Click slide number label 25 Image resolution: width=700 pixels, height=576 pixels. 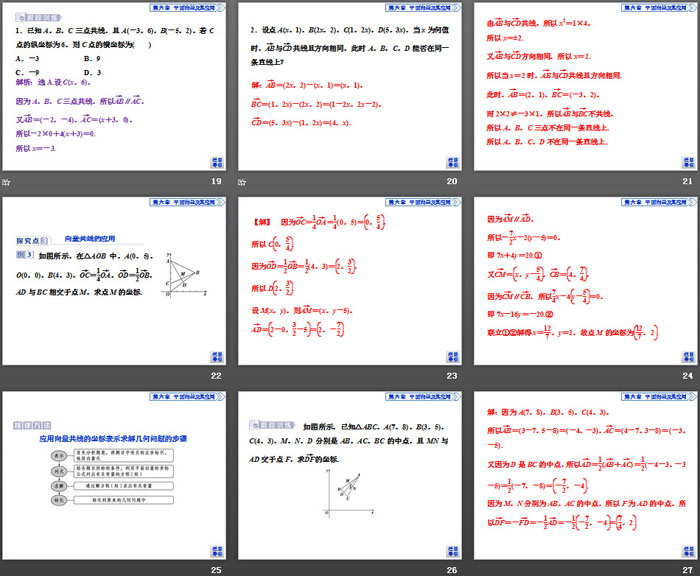click(x=216, y=570)
